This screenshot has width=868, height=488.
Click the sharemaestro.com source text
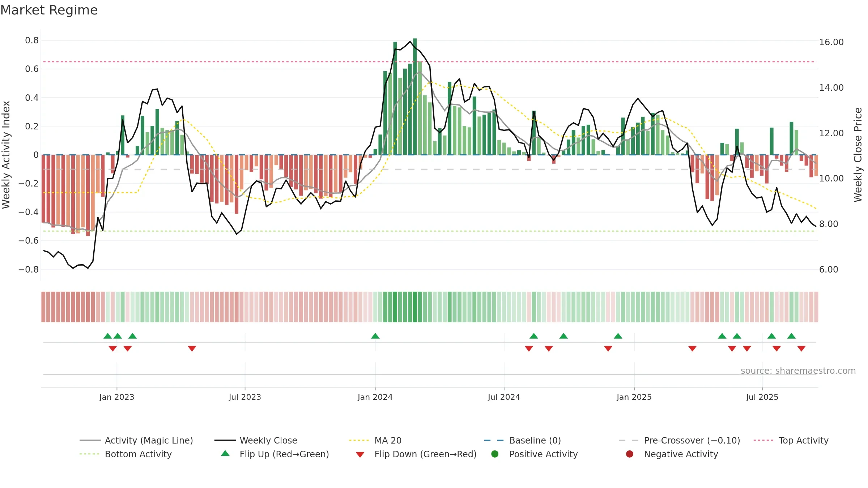click(798, 371)
